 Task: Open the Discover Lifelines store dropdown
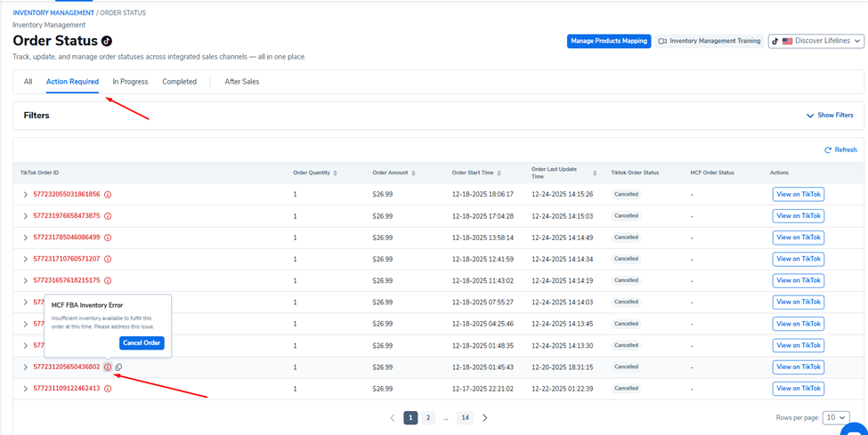pos(815,41)
